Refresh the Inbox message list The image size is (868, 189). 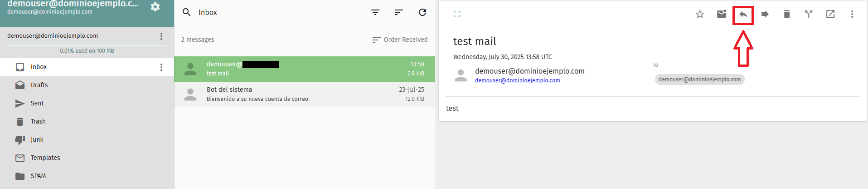coord(422,12)
